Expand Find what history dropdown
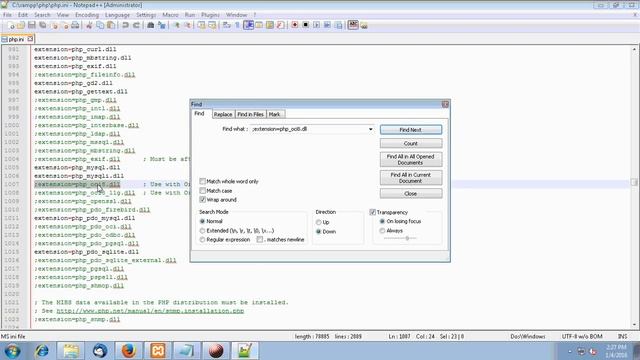This screenshot has height=360, width=640. [x=371, y=129]
